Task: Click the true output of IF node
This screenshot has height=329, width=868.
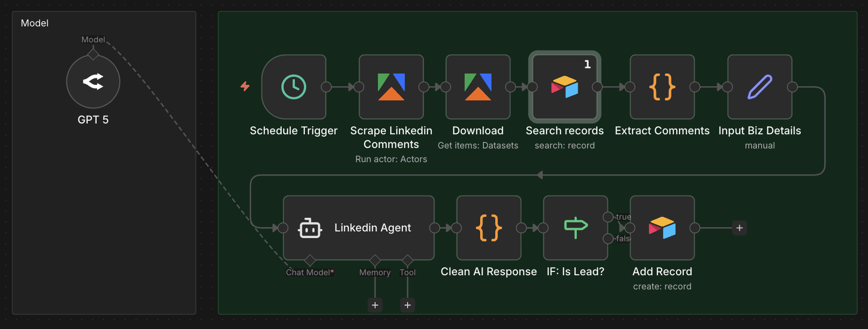Action: tap(608, 217)
